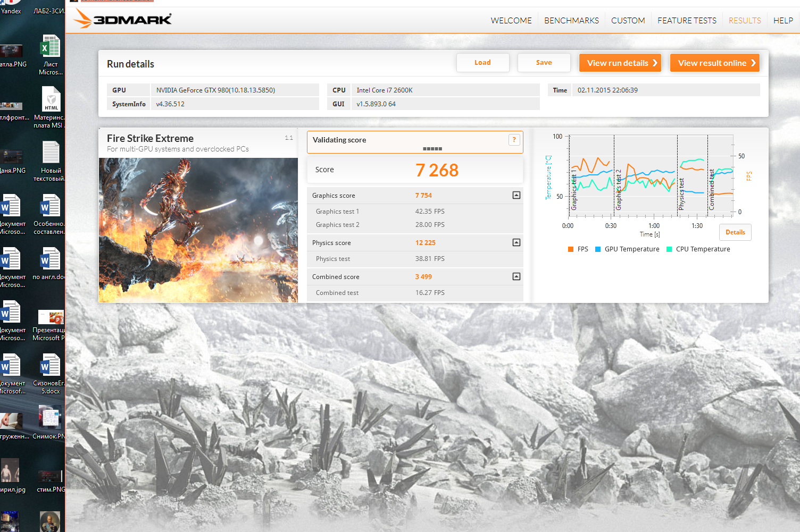The height and width of the screenshot is (532, 800).
Task: Open the Word document 'Особенно. составлен.'
Action: tap(51, 214)
